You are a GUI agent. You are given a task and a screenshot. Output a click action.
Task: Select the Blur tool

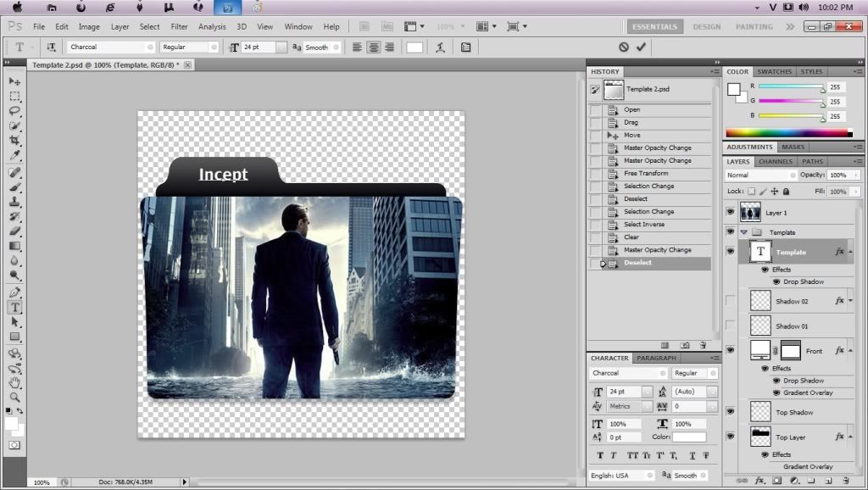coord(14,260)
